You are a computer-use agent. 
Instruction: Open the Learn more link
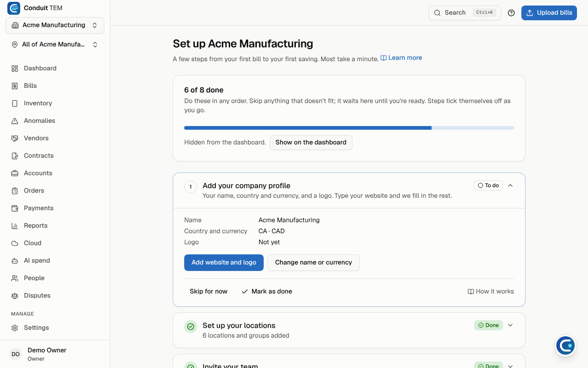[401, 58]
